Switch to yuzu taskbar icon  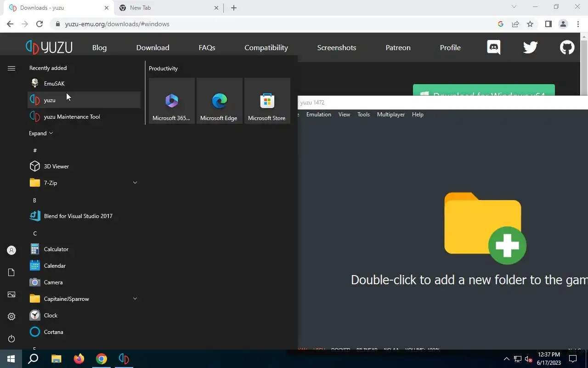click(124, 359)
